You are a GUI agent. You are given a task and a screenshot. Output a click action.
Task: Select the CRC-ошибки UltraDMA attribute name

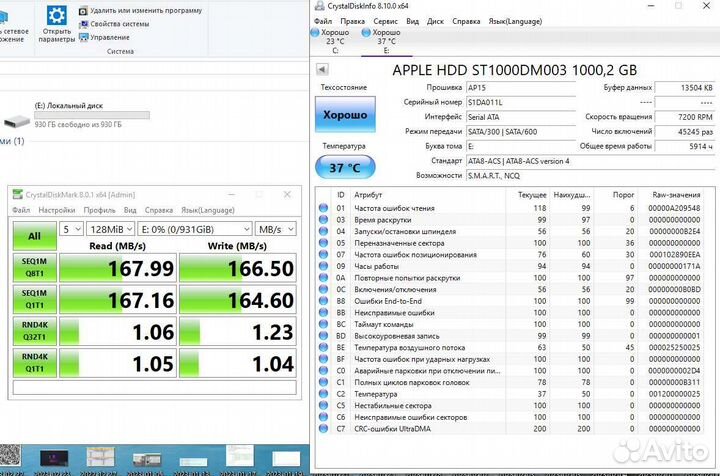coord(392,429)
